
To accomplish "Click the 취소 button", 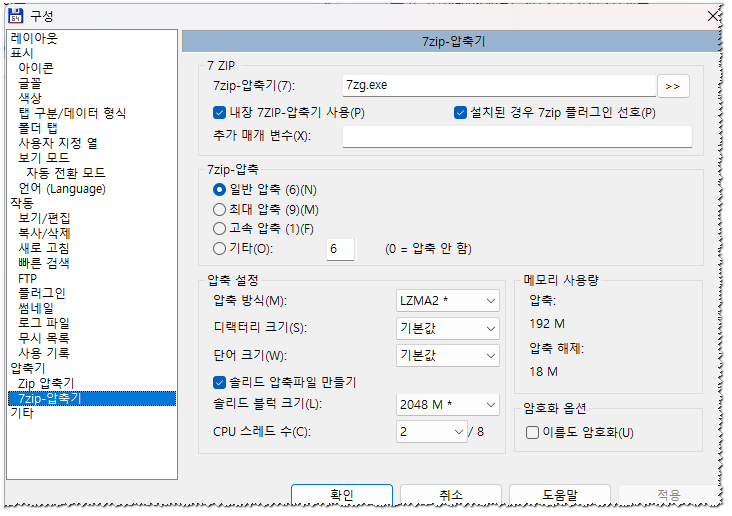I will tap(451, 495).
